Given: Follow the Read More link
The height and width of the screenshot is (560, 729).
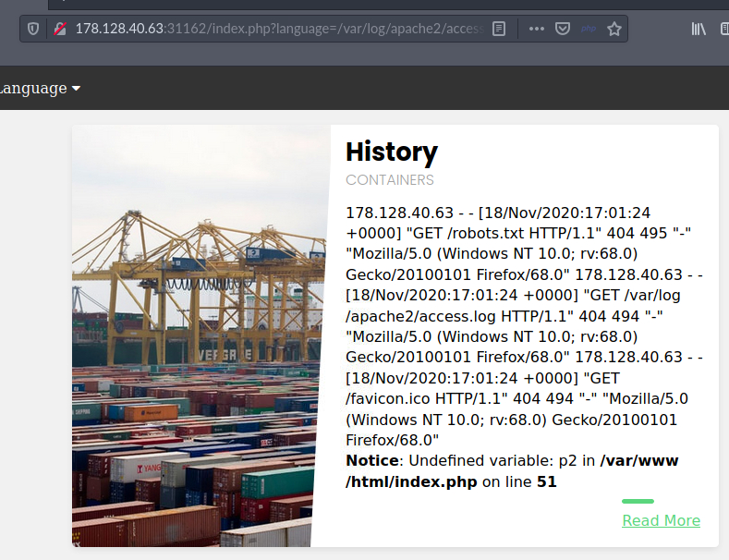Looking at the screenshot, I should [x=661, y=520].
